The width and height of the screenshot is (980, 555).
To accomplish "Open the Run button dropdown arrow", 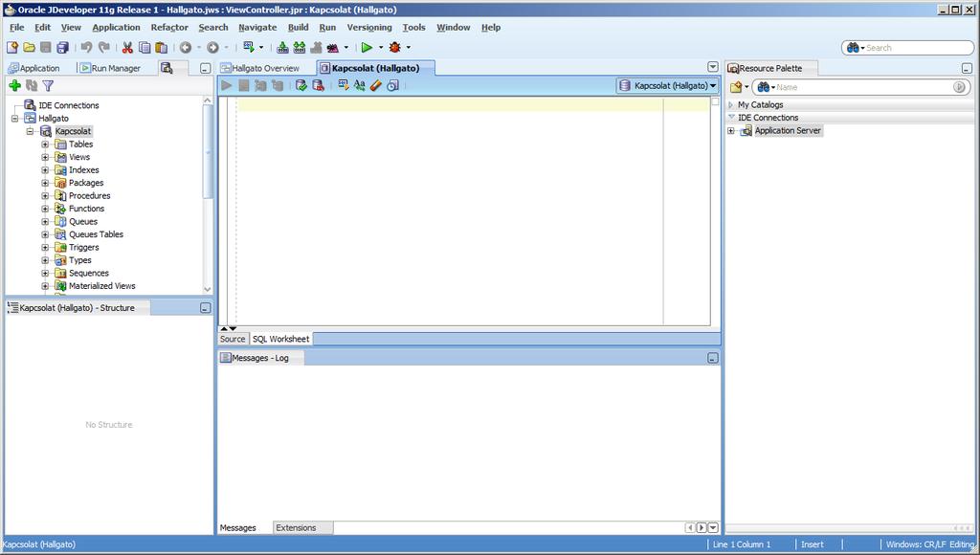I will [x=381, y=48].
